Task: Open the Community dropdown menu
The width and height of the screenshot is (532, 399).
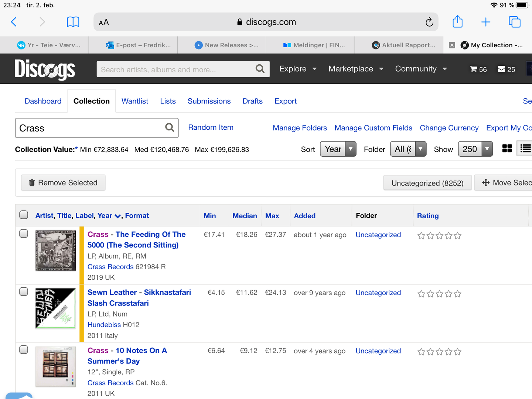Action: tap(421, 69)
